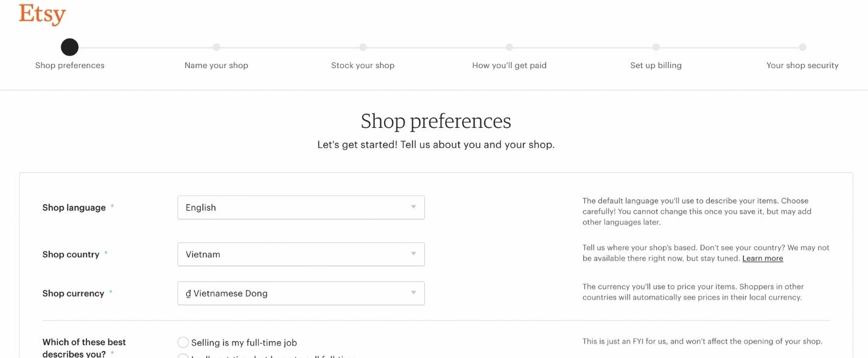Go to the 'Name your shop' step label
868x358 pixels.
point(216,66)
